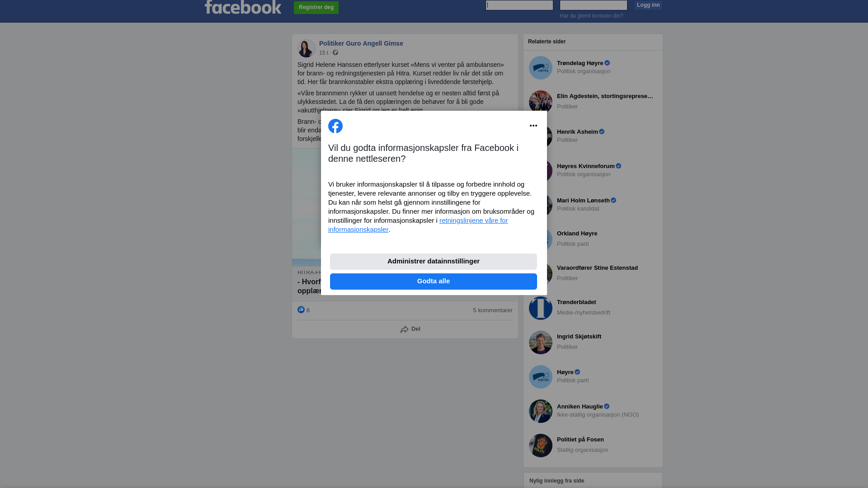Click the Del share arrow icon
The width and height of the screenshot is (868, 488).
[x=405, y=329]
